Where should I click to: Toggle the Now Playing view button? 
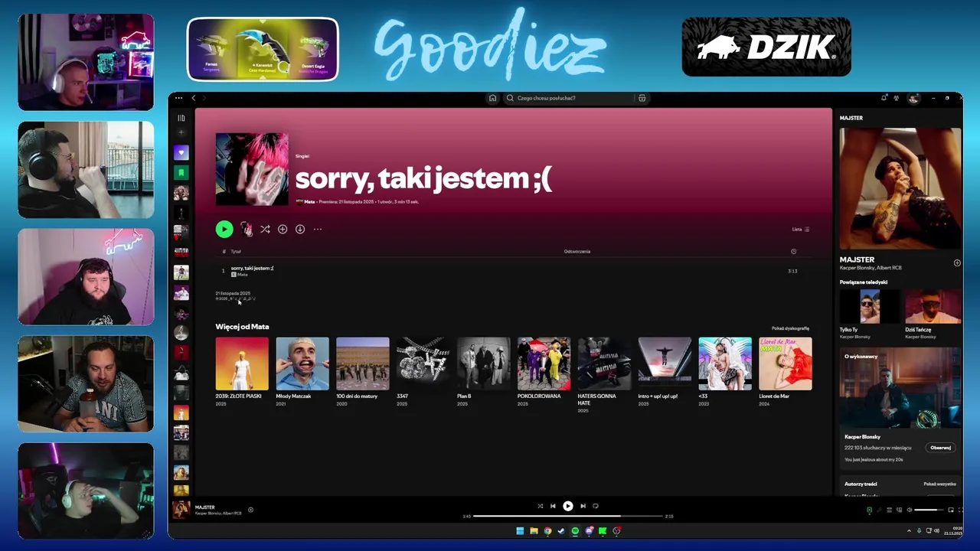point(870,510)
